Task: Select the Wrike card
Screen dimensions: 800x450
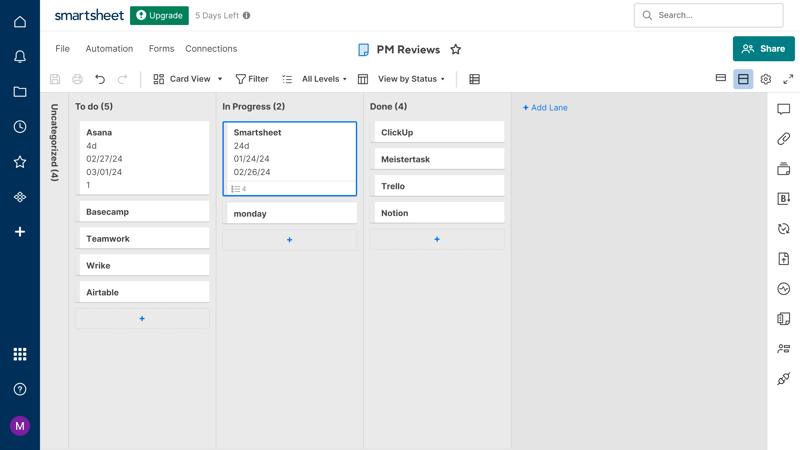Action: [142, 265]
